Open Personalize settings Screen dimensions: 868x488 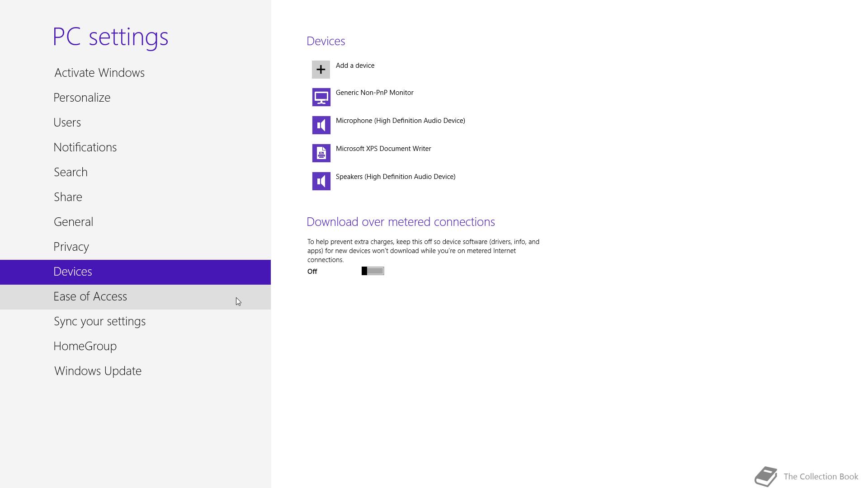(x=135, y=98)
